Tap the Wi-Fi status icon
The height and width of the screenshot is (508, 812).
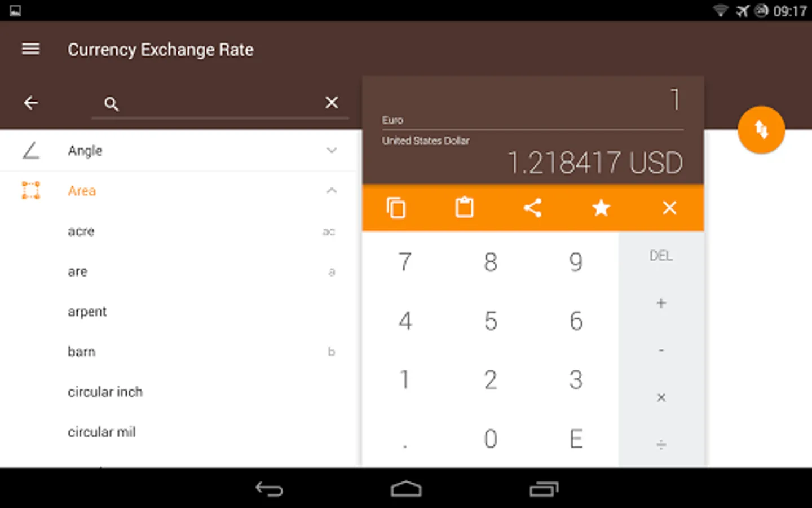click(x=720, y=11)
